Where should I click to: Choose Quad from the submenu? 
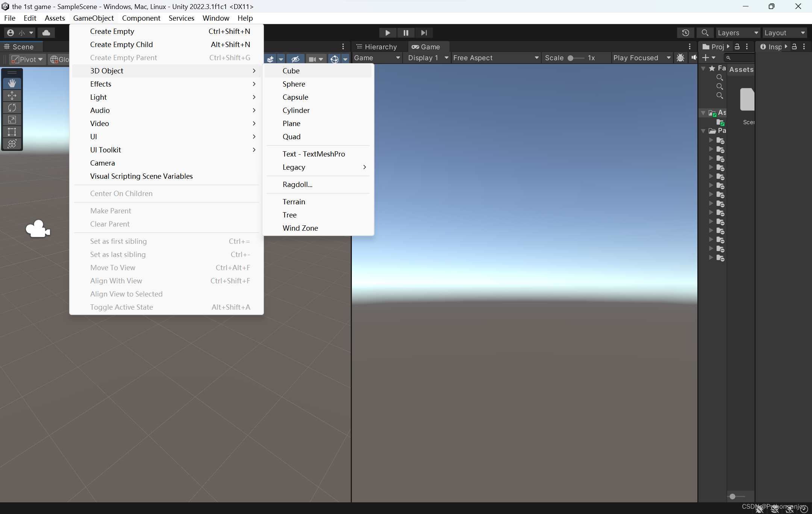pos(318,137)
